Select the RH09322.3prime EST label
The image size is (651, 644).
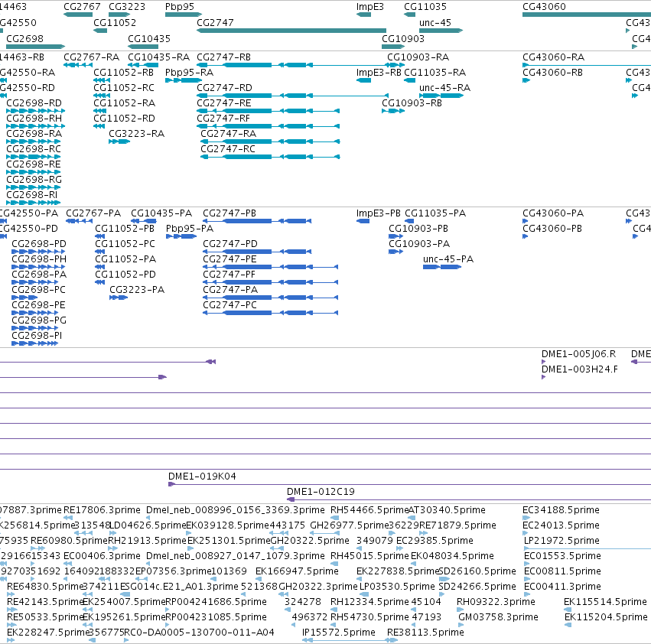pos(496,602)
